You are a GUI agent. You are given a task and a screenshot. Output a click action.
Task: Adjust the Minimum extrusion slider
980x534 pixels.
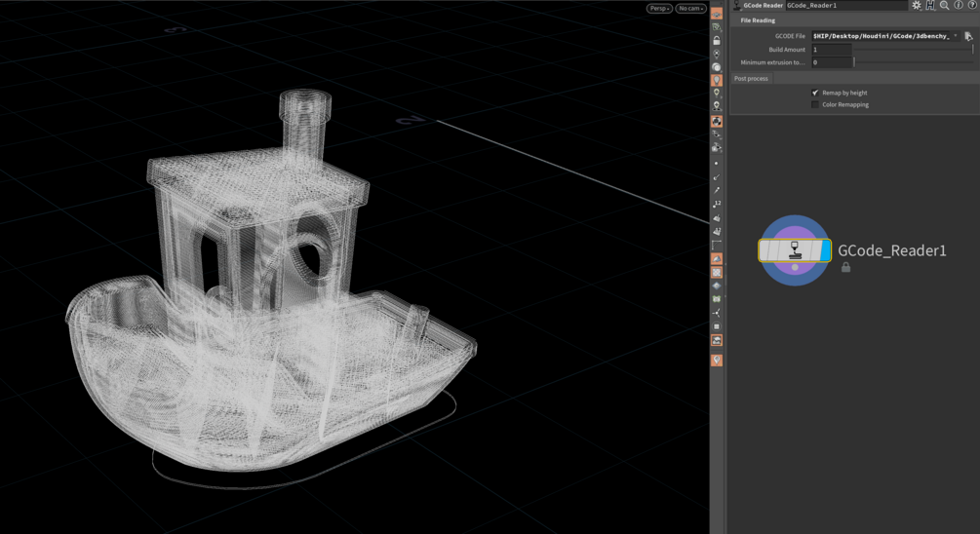click(x=914, y=62)
